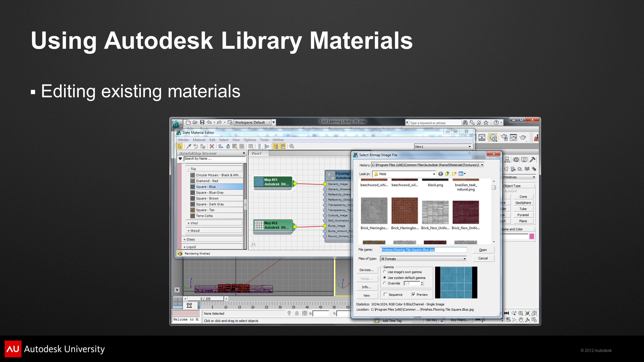Viewport: 644px width, 362px height.
Task: Click the Cancel button
Action: click(483, 258)
